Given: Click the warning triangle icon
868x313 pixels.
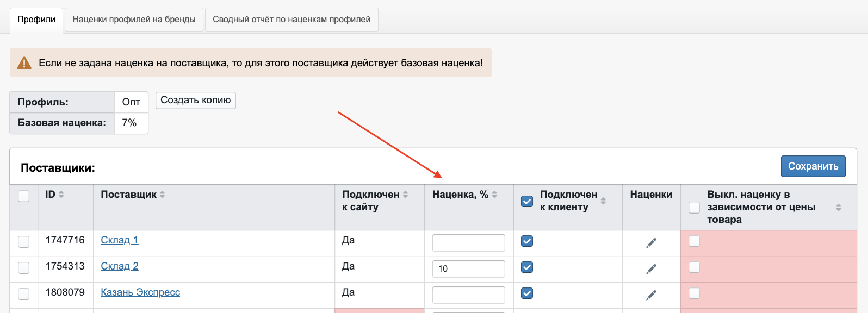Looking at the screenshot, I should (x=24, y=63).
